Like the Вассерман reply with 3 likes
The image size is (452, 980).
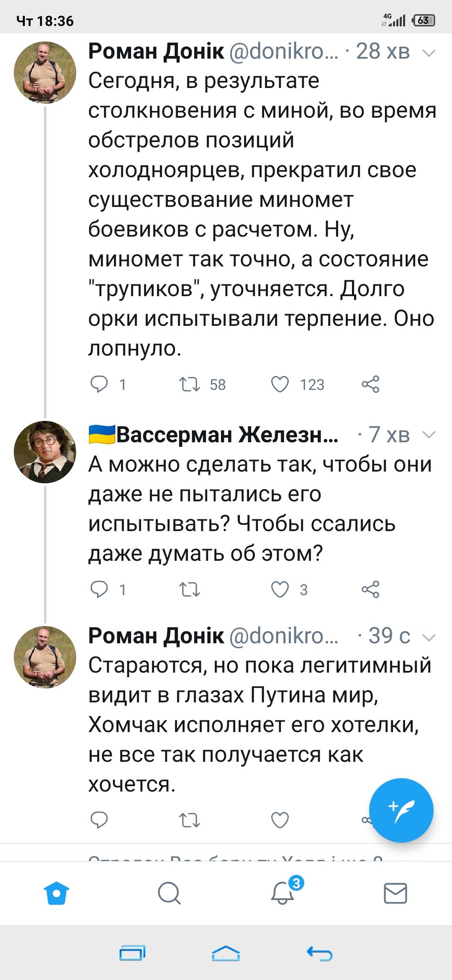tap(280, 590)
